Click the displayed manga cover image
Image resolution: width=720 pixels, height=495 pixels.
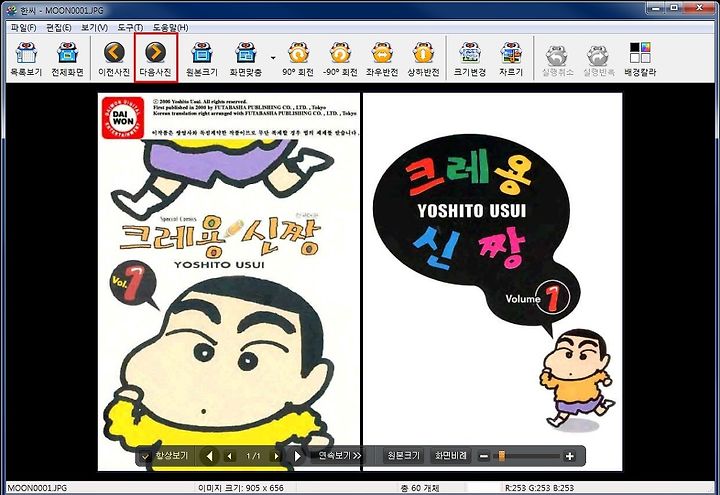pyautogui.click(x=360, y=281)
